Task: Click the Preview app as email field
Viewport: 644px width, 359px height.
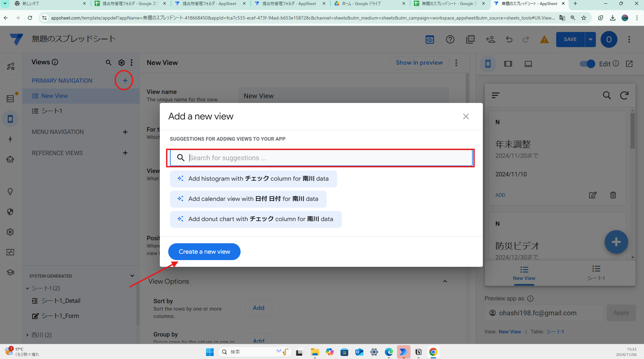Action: pos(544,313)
